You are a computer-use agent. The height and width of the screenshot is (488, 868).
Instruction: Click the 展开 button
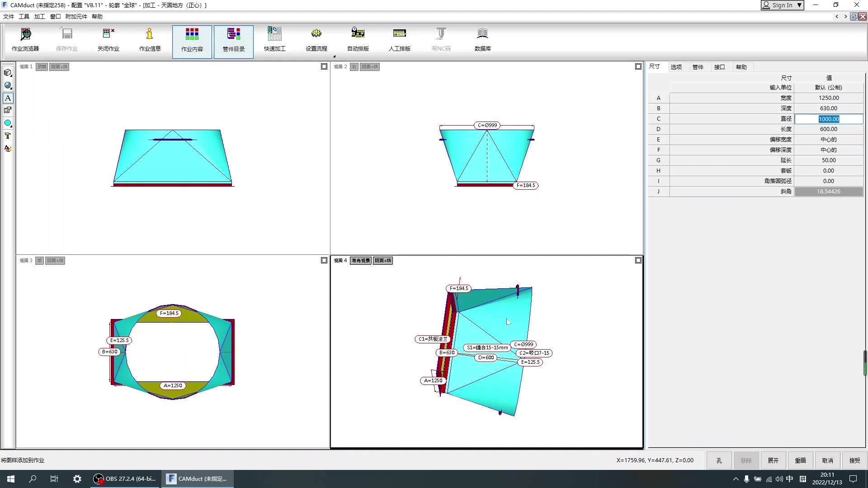coord(773,460)
